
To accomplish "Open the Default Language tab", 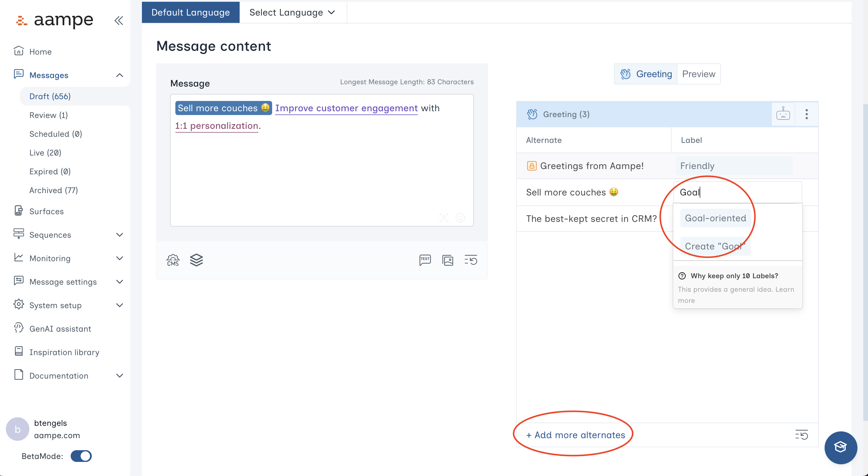I will point(190,13).
